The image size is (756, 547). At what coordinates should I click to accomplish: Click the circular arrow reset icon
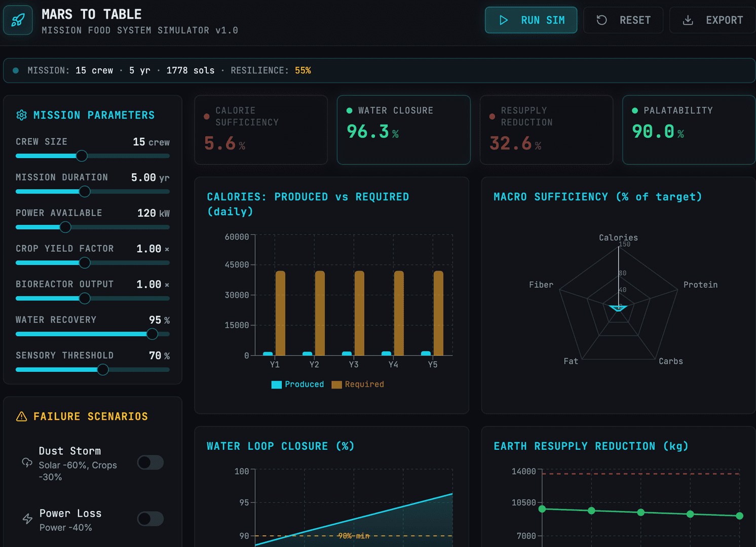(x=601, y=20)
